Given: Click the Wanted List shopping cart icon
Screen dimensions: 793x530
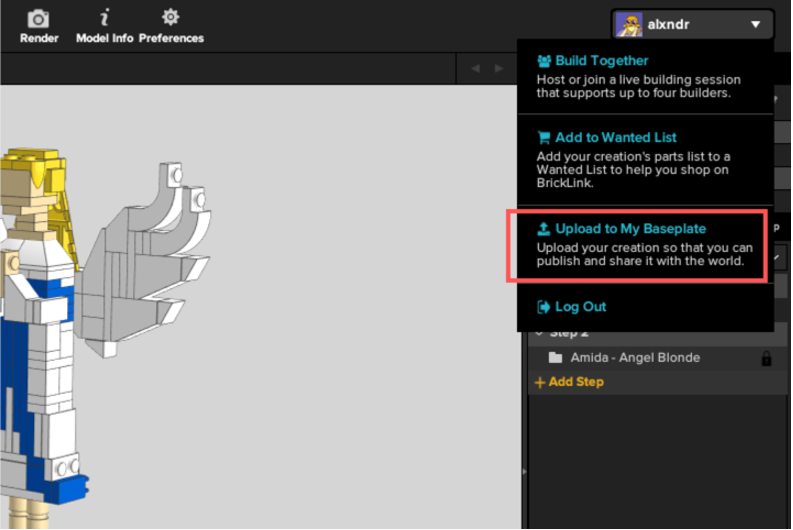Looking at the screenshot, I should click(544, 138).
